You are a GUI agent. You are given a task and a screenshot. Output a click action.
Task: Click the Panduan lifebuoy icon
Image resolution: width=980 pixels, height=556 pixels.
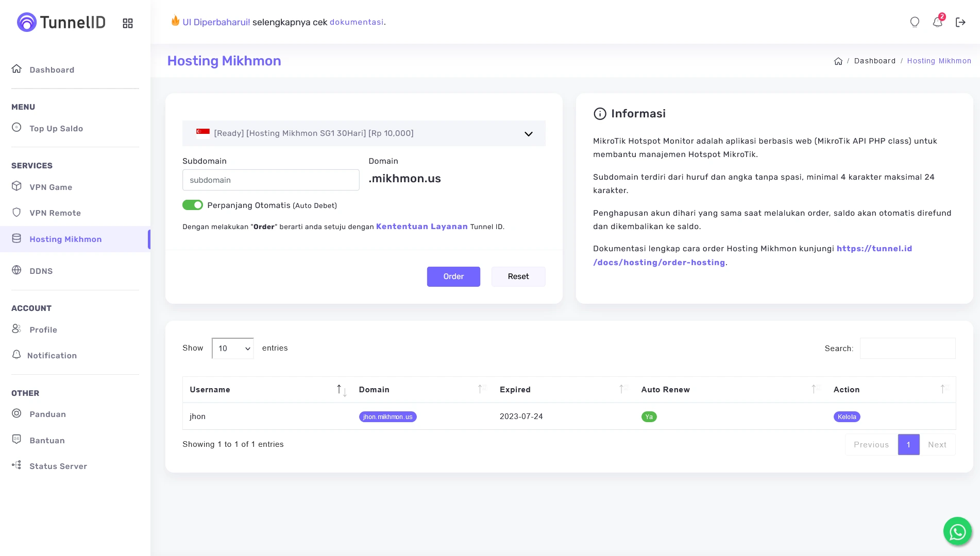click(16, 413)
